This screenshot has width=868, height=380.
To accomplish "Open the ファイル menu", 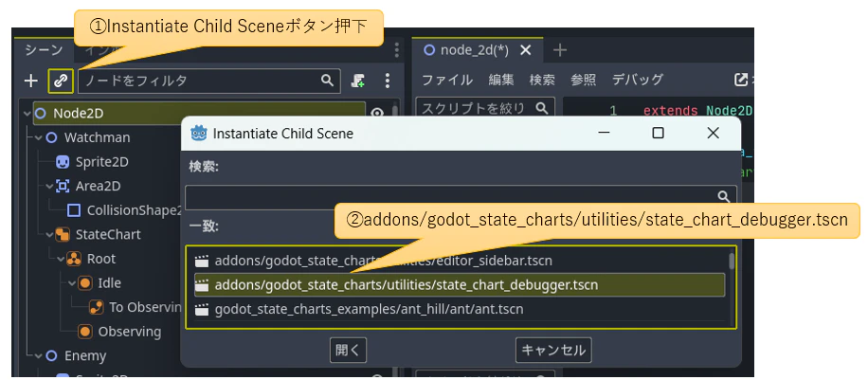I will tap(447, 80).
